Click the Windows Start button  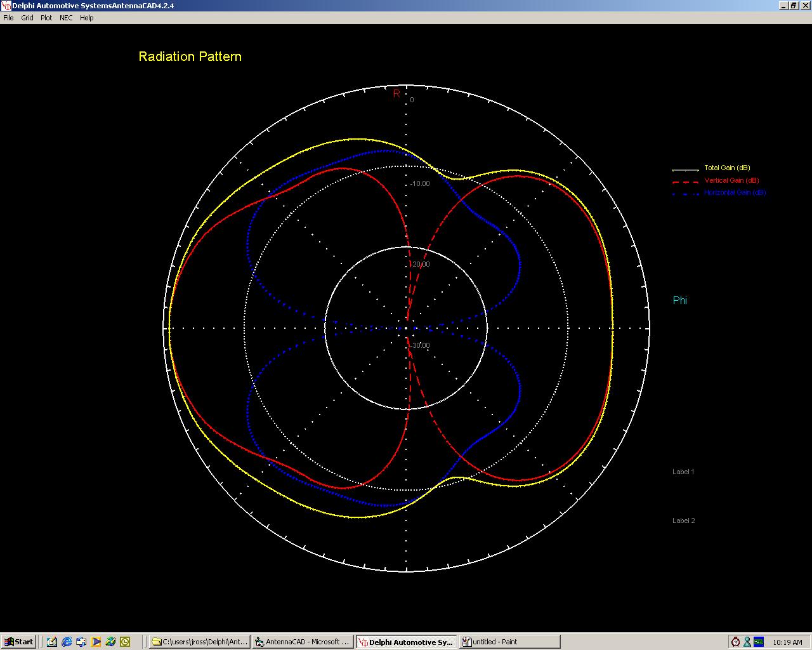[18, 642]
